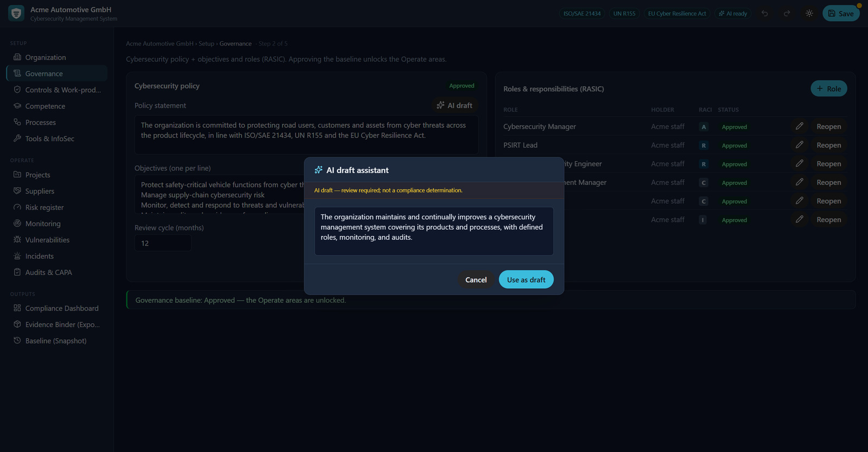The width and height of the screenshot is (868, 452).
Task: Click the Governance baseline Approved banner
Action: click(x=490, y=300)
